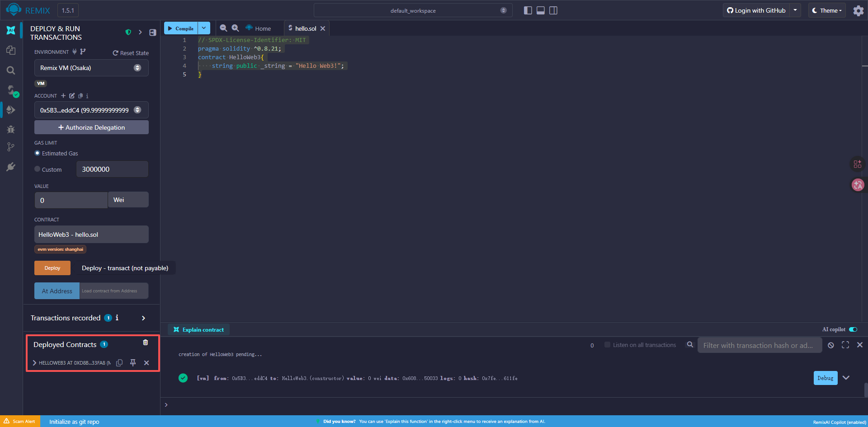Maximize the terminal panel
This screenshot has width=868, height=427.
(845, 345)
